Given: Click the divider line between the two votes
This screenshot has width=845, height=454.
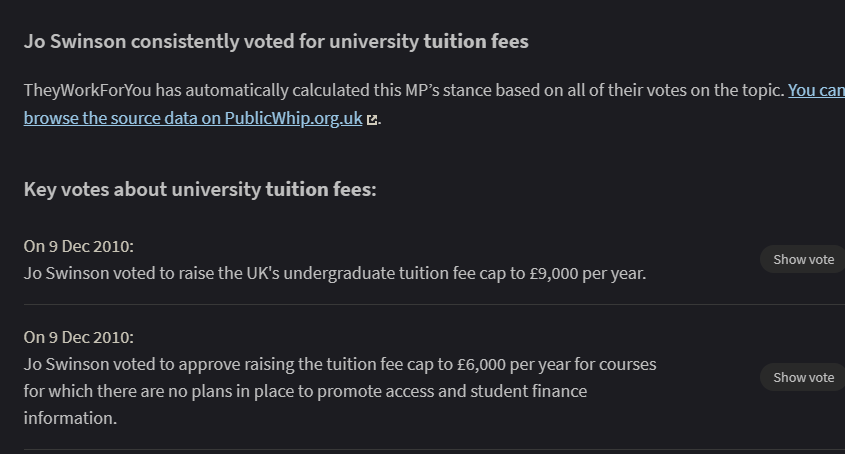Looking at the screenshot, I should click(x=434, y=305).
